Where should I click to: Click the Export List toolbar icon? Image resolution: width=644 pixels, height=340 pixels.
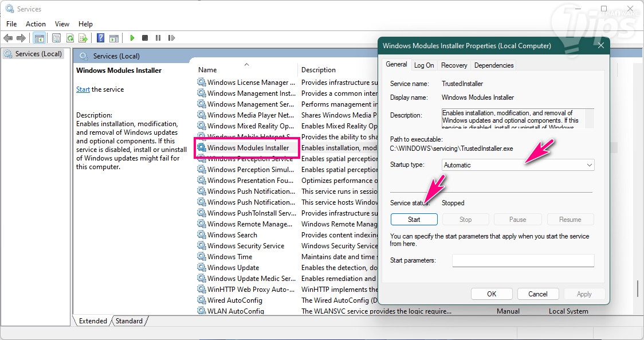(83, 38)
